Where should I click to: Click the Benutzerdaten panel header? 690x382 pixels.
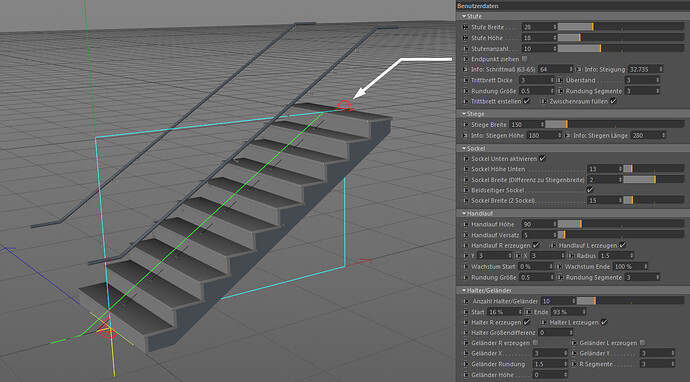(x=573, y=6)
